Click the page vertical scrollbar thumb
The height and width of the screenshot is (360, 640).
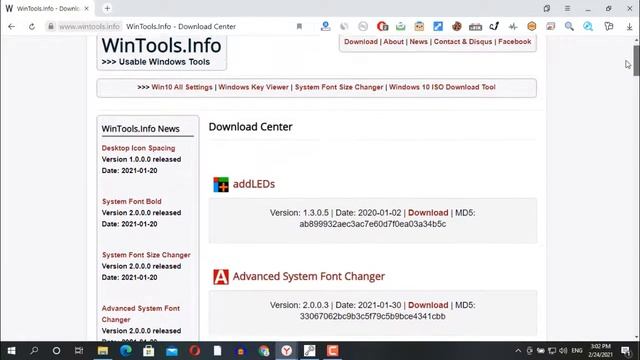(636, 60)
